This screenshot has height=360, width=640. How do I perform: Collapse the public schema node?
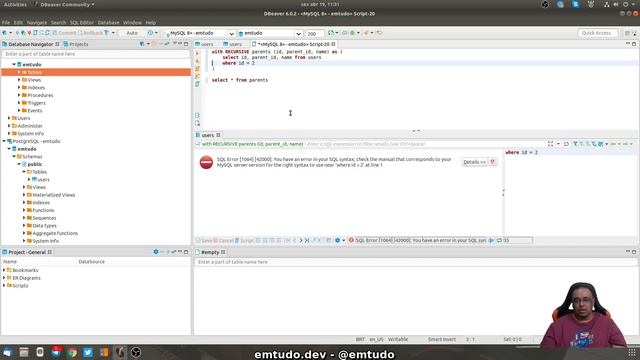(x=19, y=164)
